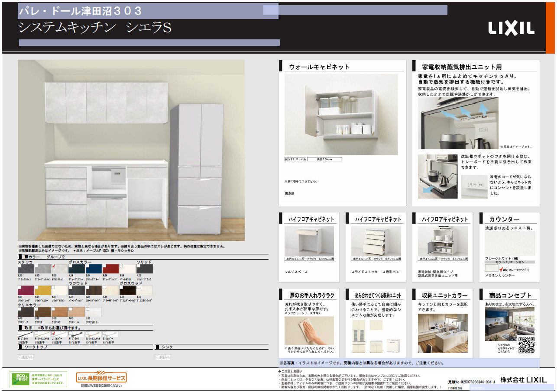
Task: Click the LIXIL logo in the header
Action: point(511,28)
